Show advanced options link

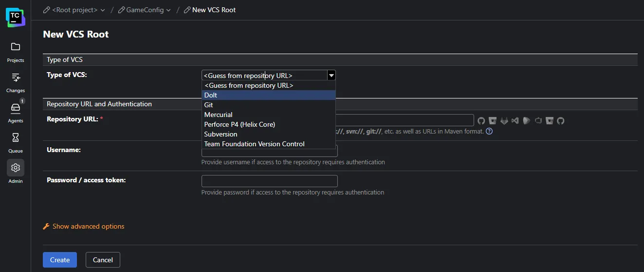[x=89, y=226]
